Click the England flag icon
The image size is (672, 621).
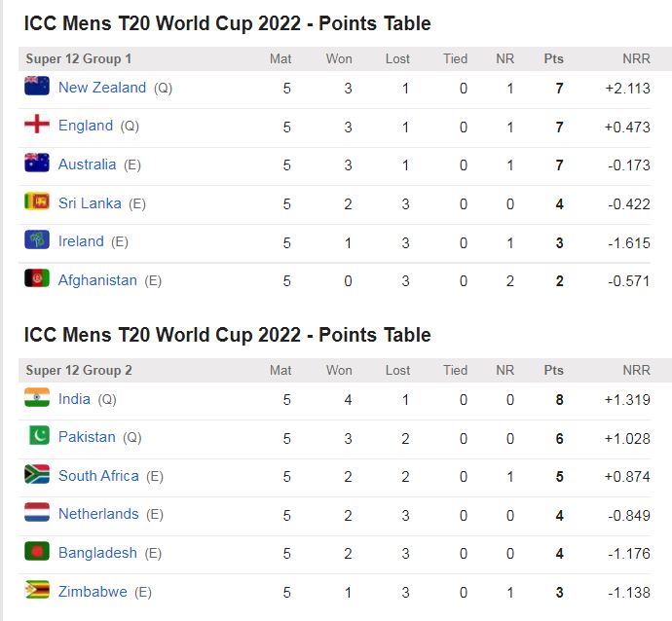(37, 125)
